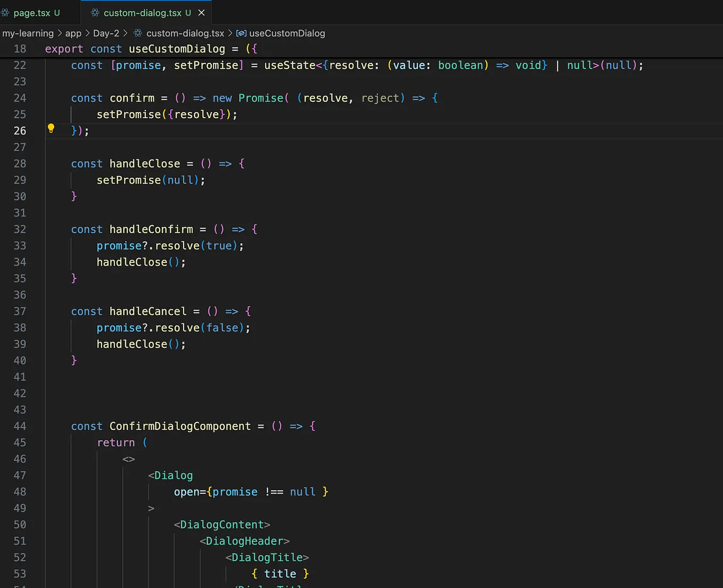Viewport: 723px width, 588px height.
Task: Click line number 26 to select that line
Action: [x=20, y=130]
